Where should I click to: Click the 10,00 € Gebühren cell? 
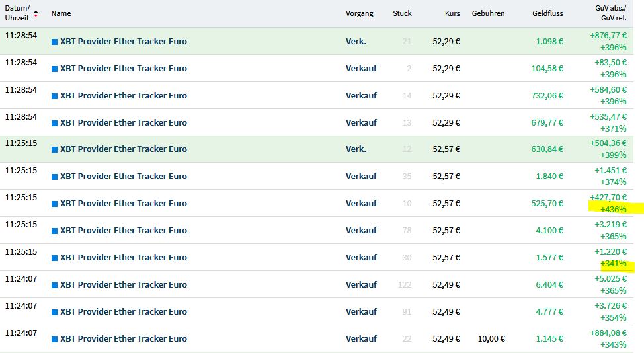coord(491,339)
